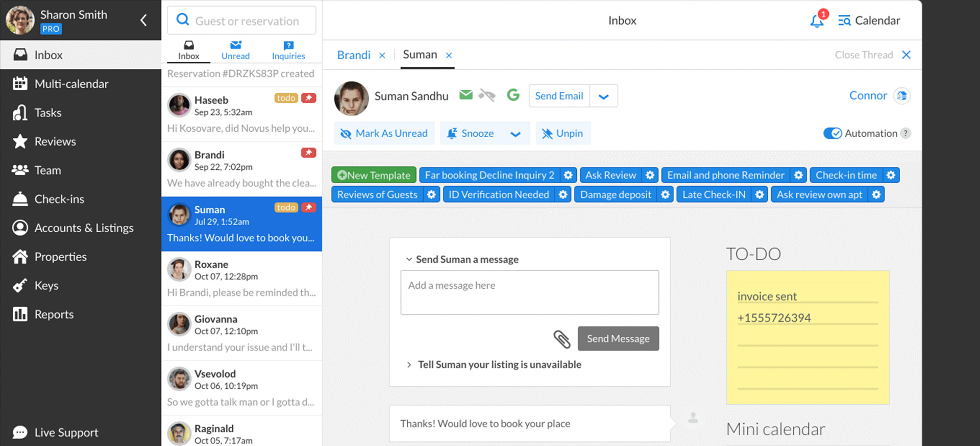Open Multi-calendar in the sidebar
Viewport: 980px width, 446px height.
coord(81,84)
